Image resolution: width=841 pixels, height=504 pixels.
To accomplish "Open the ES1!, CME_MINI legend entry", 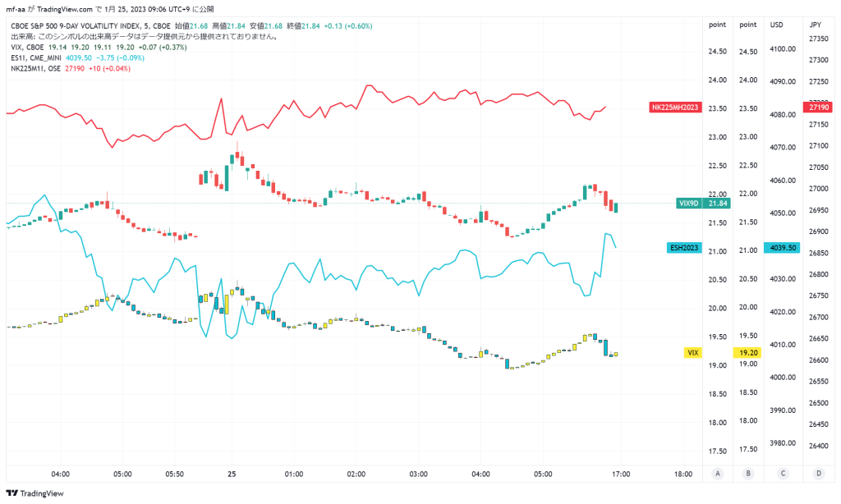I will coord(36,58).
